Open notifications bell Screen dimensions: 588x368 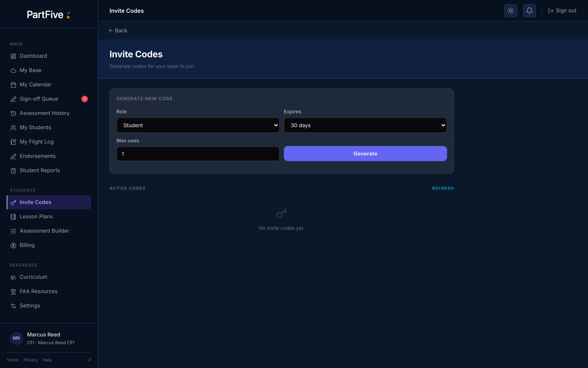pyautogui.click(x=529, y=11)
